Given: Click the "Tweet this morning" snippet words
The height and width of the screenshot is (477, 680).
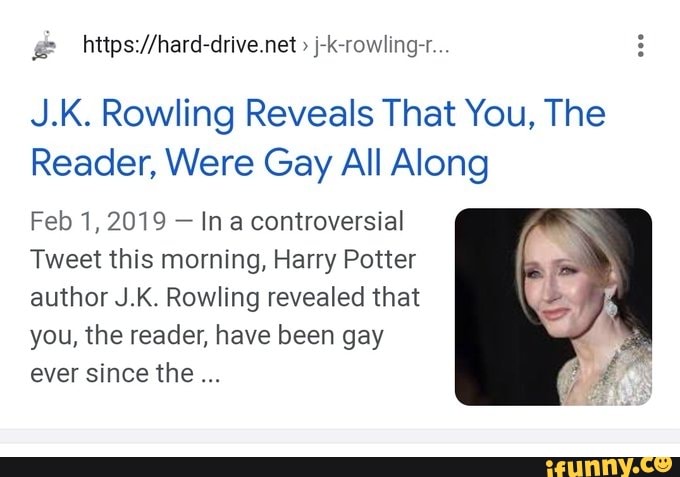Looking at the screenshot, I should (x=148, y=259).
